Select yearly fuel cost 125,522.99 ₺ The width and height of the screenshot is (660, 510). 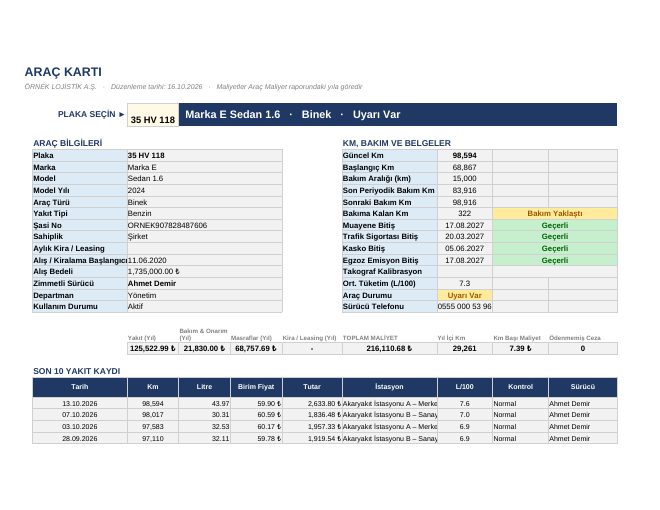[153, 348]
